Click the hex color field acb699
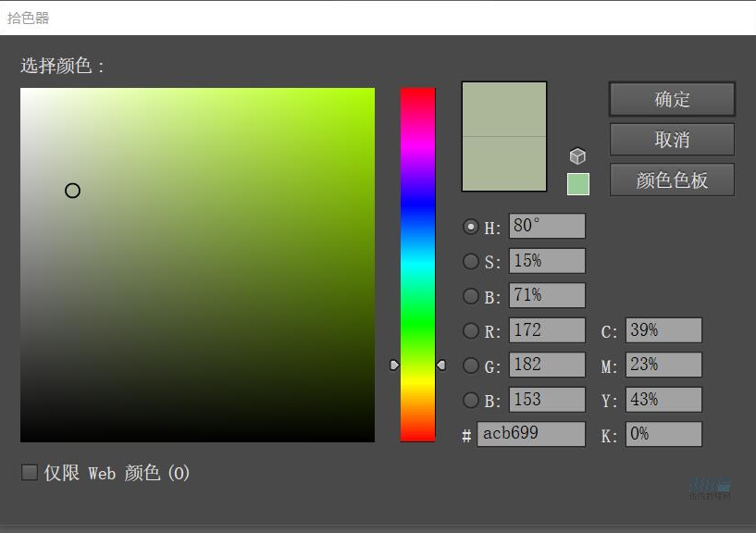 pyautogui.click(x=531, y=434)
